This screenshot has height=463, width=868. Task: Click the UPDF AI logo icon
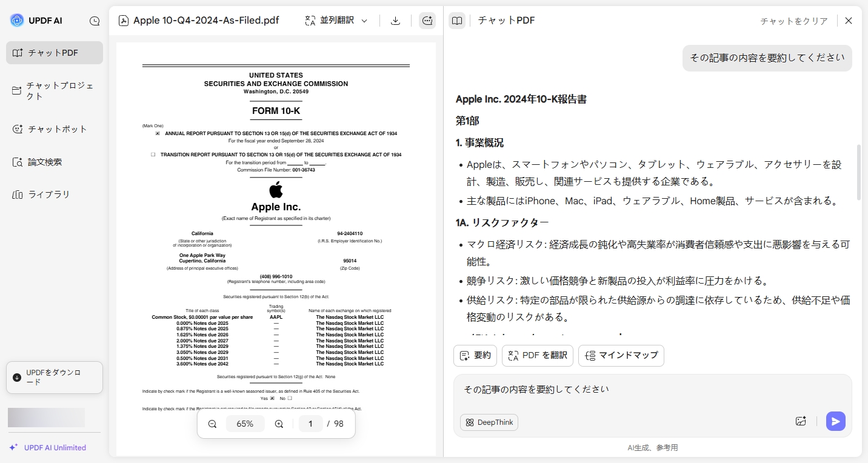coord(17,21)
